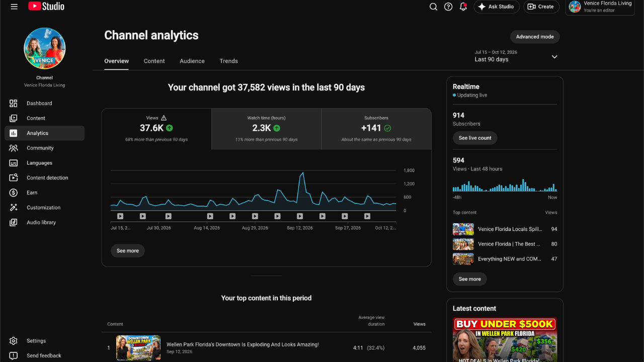644x362 pixels.
Task: Click the Community sidebar icon
Action: point(14,148)
